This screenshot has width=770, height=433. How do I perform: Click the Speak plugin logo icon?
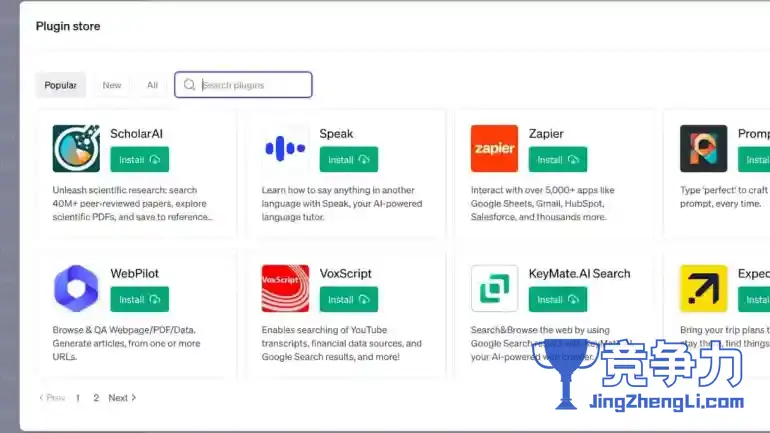click(285, 149)
